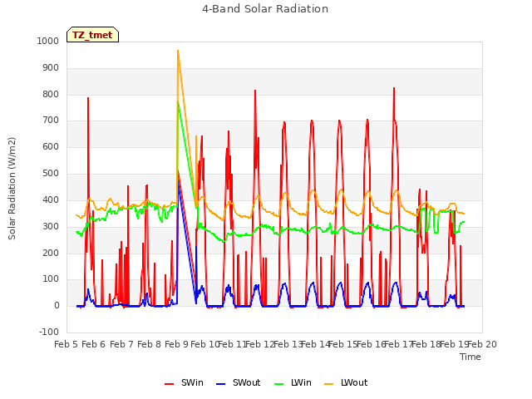Click the y-axis label Solar Radiation (W/m2)

pyautogui.click(x=12, y=189)
